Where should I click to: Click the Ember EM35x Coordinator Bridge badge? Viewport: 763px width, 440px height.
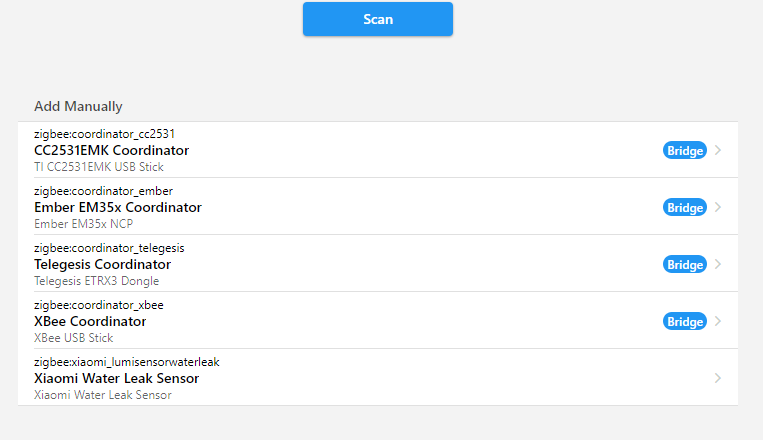click(685, 208)
